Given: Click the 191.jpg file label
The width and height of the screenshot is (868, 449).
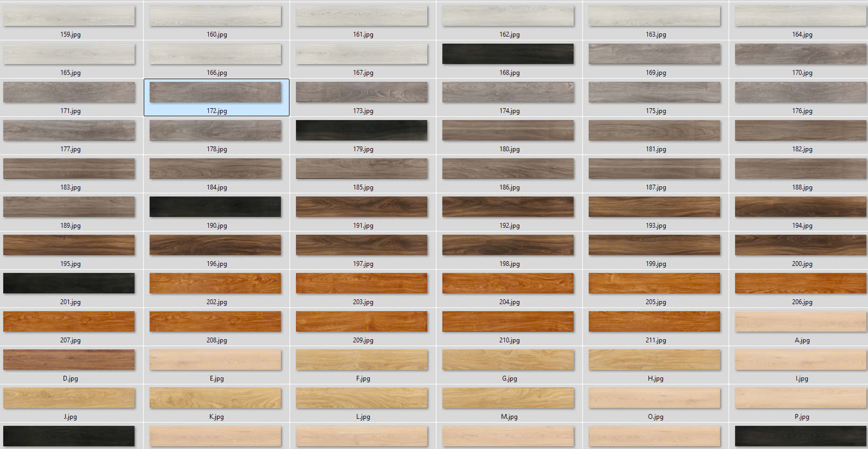Looking at the screenshot, I should pos(363,226).
